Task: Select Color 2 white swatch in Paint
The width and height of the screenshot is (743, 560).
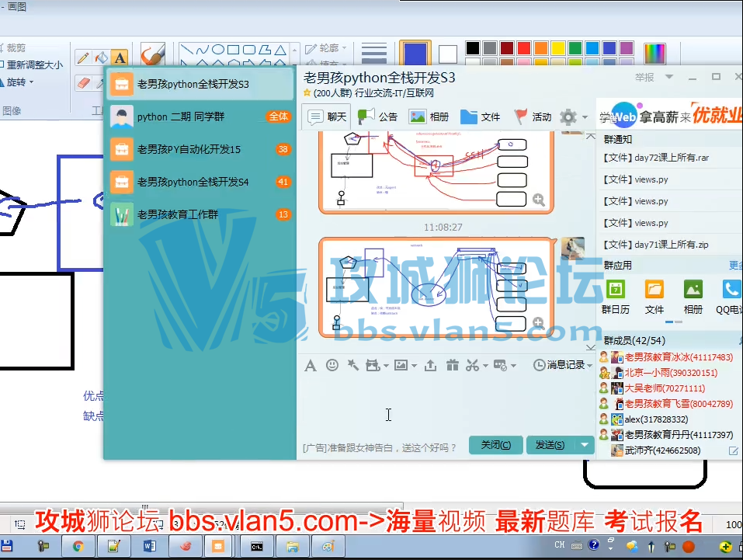Action: [x=448, y=54]
